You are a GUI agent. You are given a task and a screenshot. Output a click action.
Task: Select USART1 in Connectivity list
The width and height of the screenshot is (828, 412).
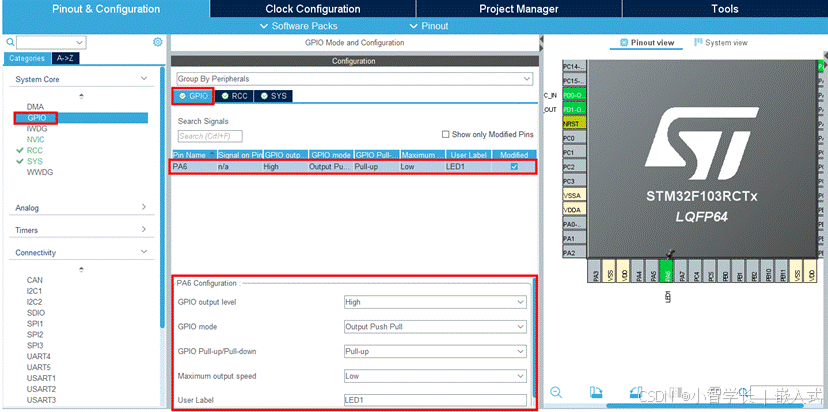pos(41,378)
